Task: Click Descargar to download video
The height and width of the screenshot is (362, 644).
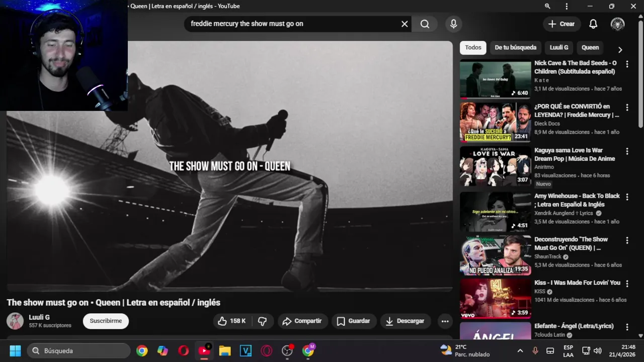Action: click(x=405, y=321)
